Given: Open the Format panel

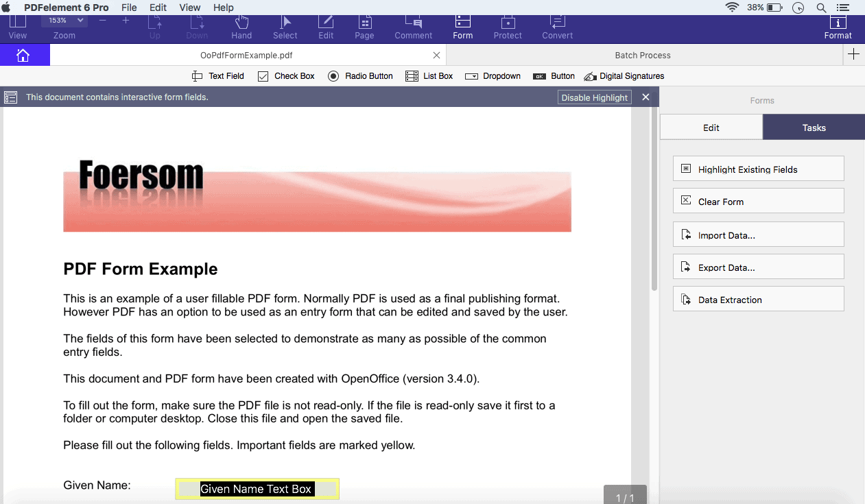Looking at the screenshot, I should point(838,28).
